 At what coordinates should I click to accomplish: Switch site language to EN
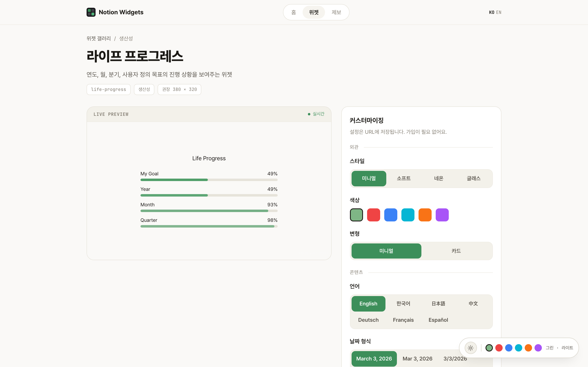pyautogui.click(x=499, y=12)
